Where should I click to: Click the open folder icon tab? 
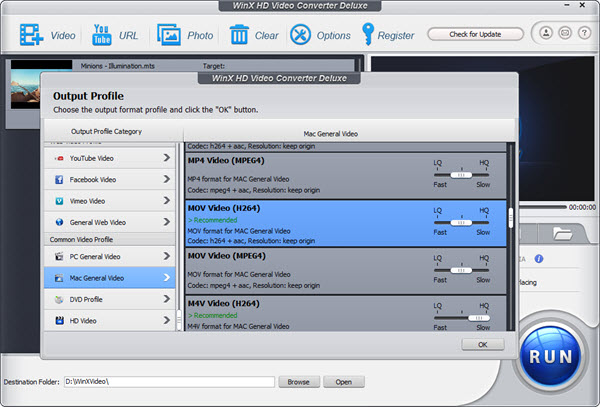coord(562,233)
